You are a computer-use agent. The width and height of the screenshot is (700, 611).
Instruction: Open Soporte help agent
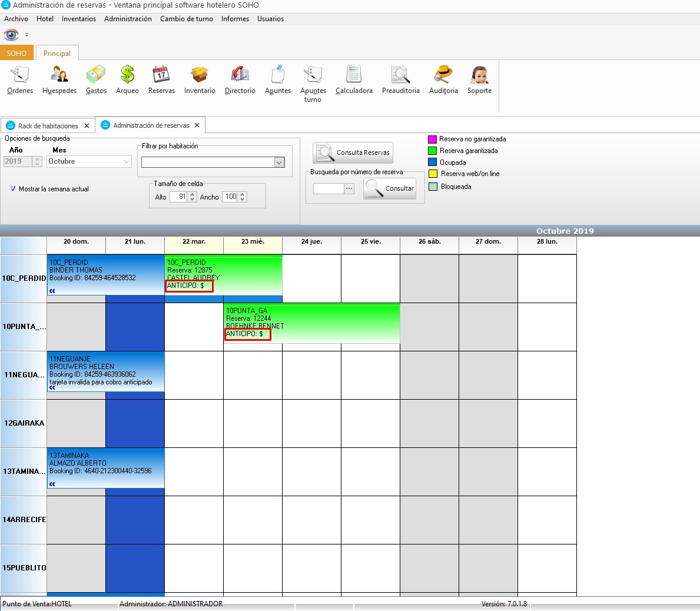pos(479,80)
